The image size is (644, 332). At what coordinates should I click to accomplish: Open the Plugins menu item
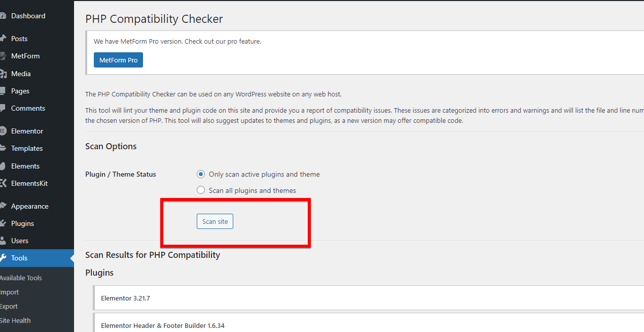[22, 223]
